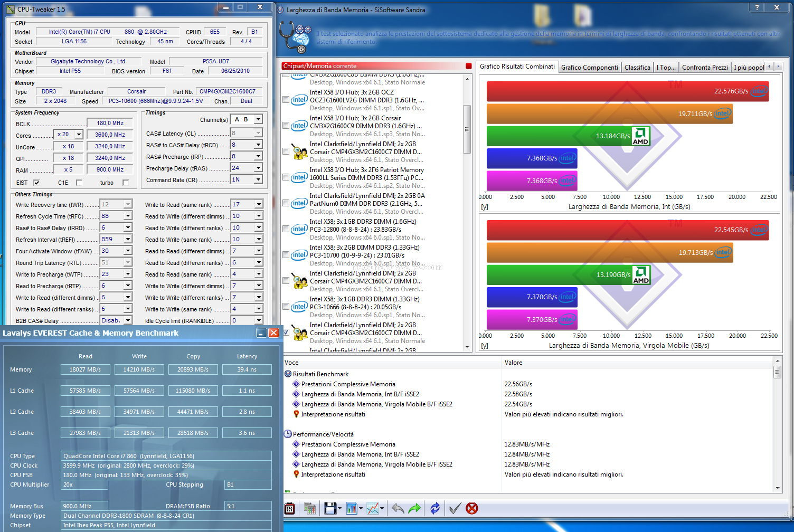
Task: Click the blue refresh arrows icon
Action: coord(435,508)
